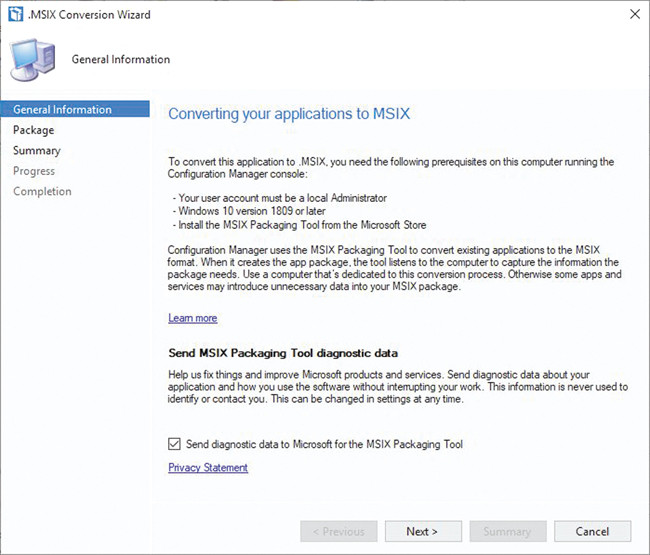Click the computer icon in the header
Screen dimensions: 650x555
click(35, 60)
